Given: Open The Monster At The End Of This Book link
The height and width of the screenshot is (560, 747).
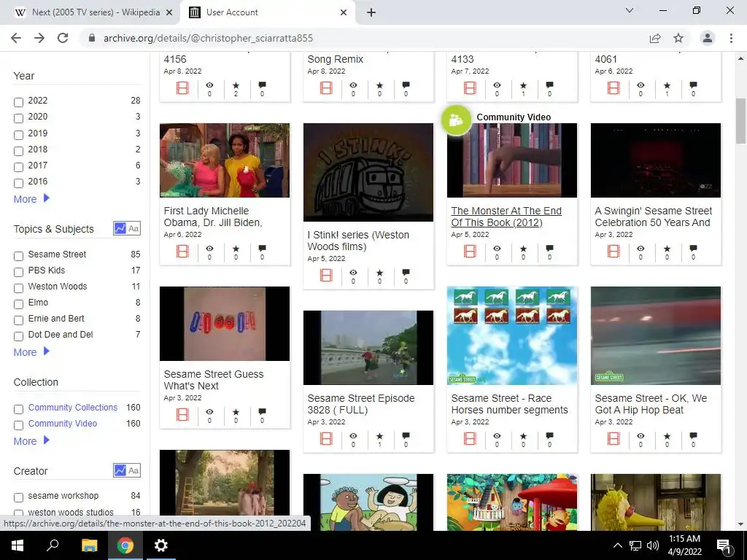Looking at the screenshot, I should (506, 217).
